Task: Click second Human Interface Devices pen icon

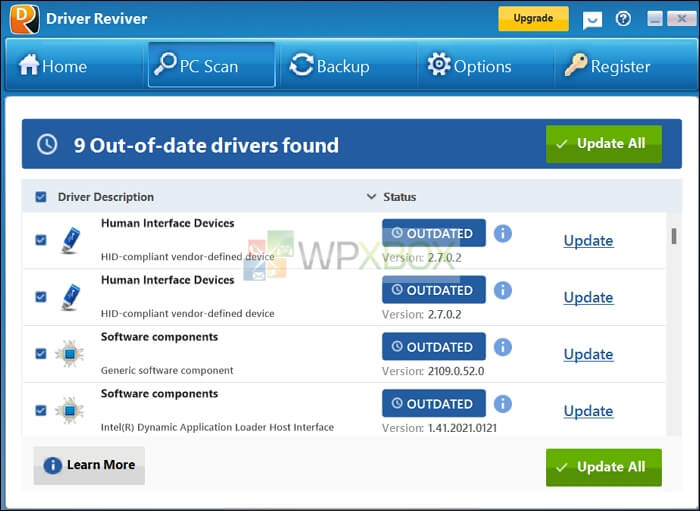Action: pyautogui.click(x=70, y=297)
